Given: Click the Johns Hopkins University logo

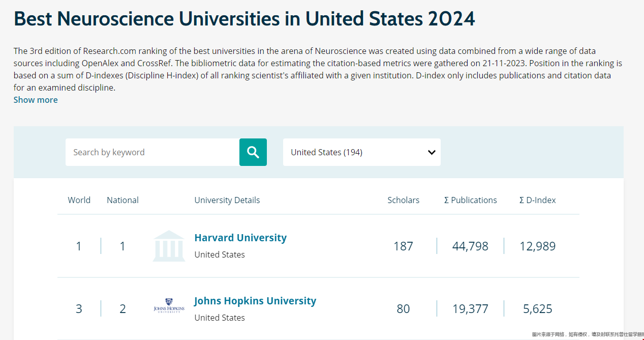Looking at the screenshot, I should 169,306.
